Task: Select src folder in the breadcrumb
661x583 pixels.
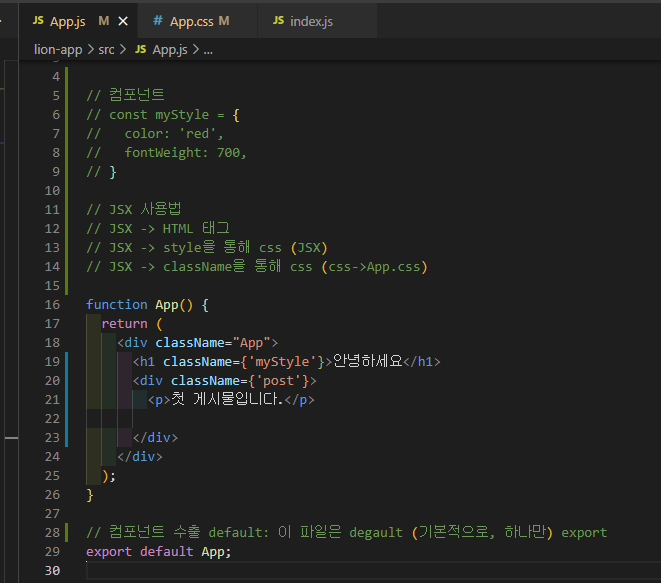Action: tap(106, 50)
